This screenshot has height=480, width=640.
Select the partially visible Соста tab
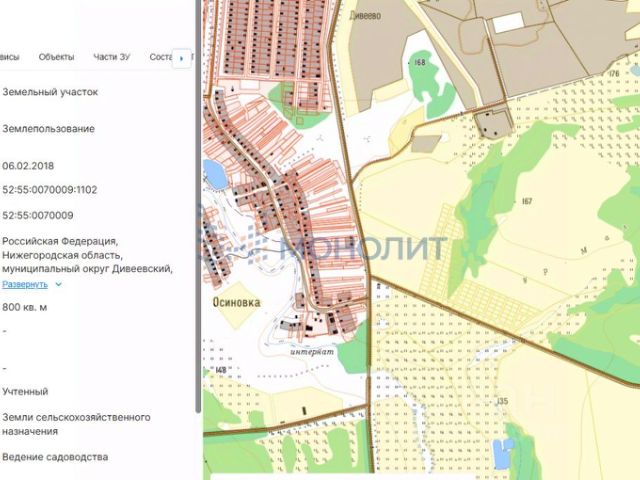pyautogui.click(x=161, y=57)
